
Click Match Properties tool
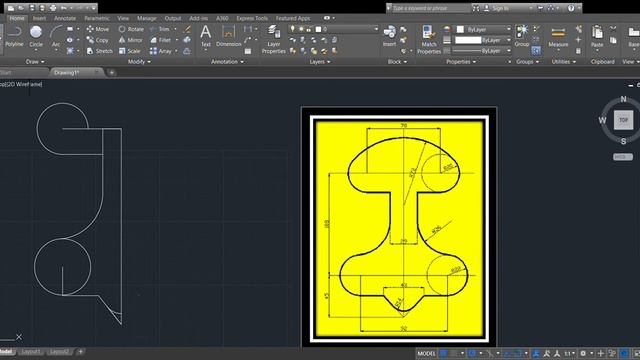coord(429,39)
